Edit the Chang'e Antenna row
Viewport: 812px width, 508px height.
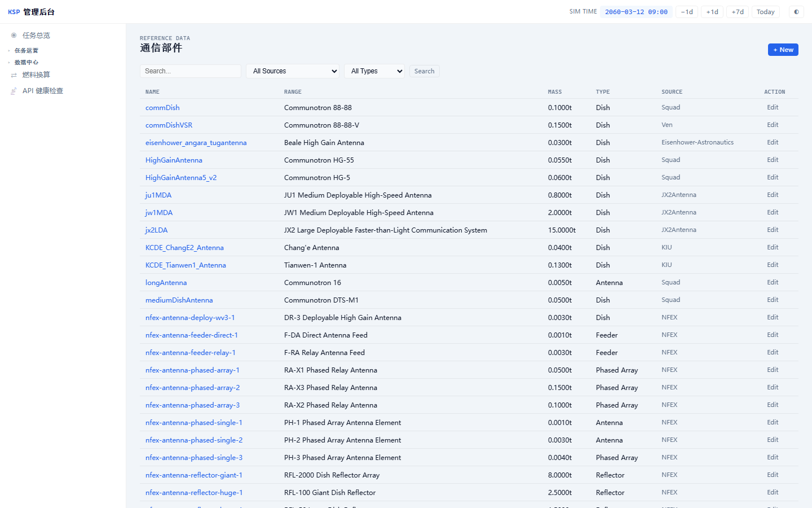(773, 247)
